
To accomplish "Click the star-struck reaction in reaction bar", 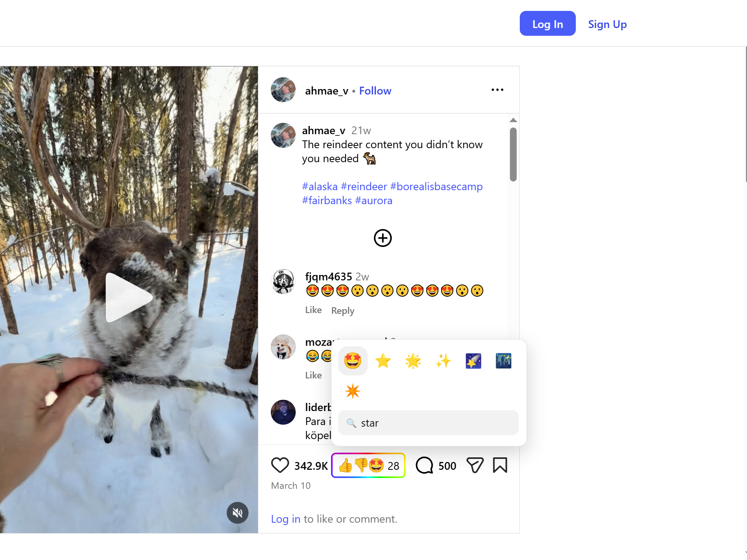I will (x=376, y=465).
